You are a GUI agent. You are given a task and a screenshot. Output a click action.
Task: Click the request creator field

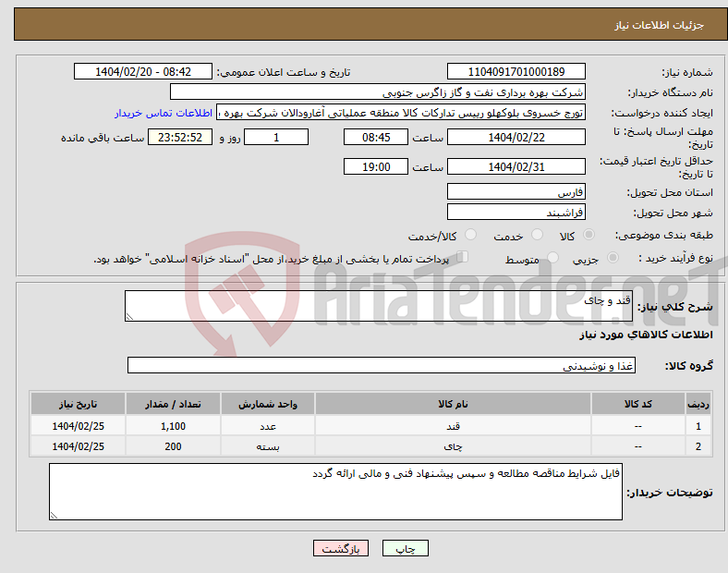[x=401, y=113]
